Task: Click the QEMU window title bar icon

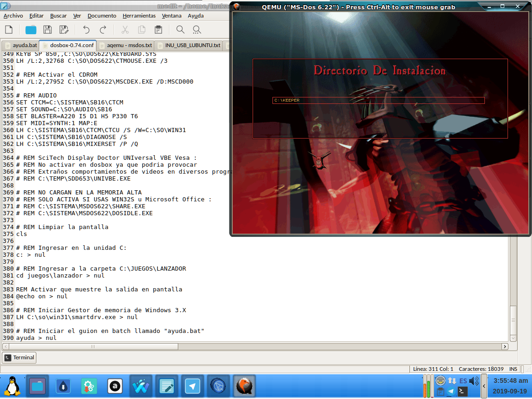Action: tap(236, 6)
